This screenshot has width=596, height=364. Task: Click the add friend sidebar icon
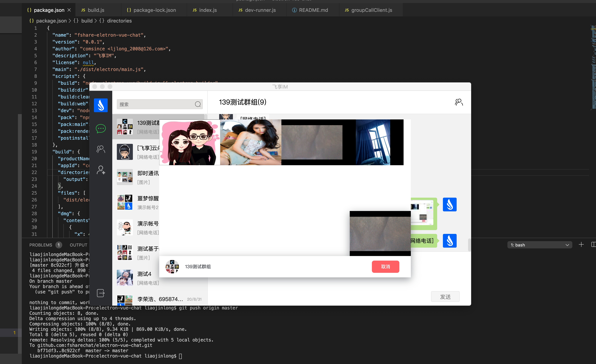[101, 170]
